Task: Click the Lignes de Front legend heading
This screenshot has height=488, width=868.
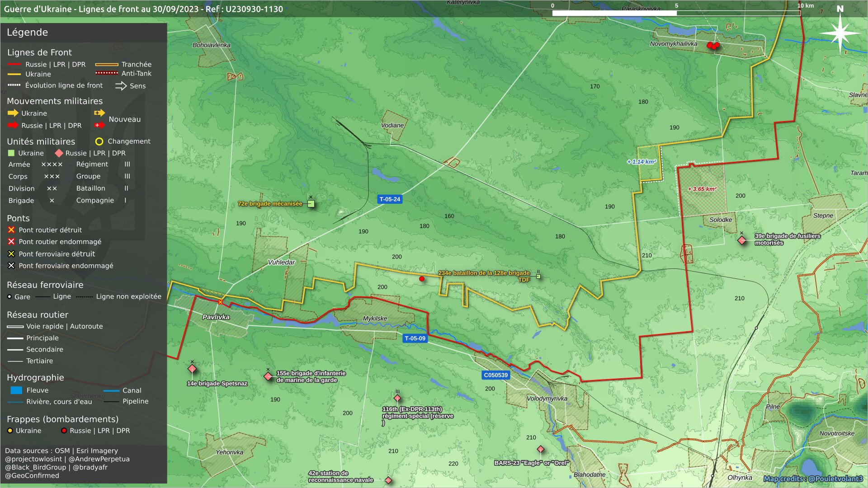Action: point(39,52)
